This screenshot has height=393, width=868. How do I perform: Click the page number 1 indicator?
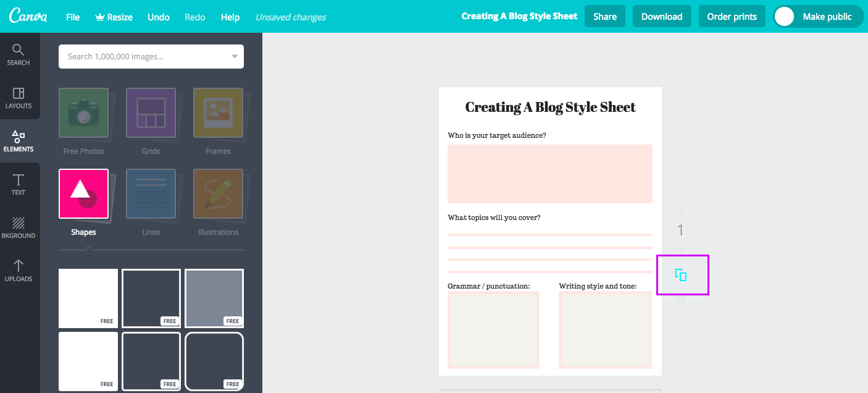681,230
